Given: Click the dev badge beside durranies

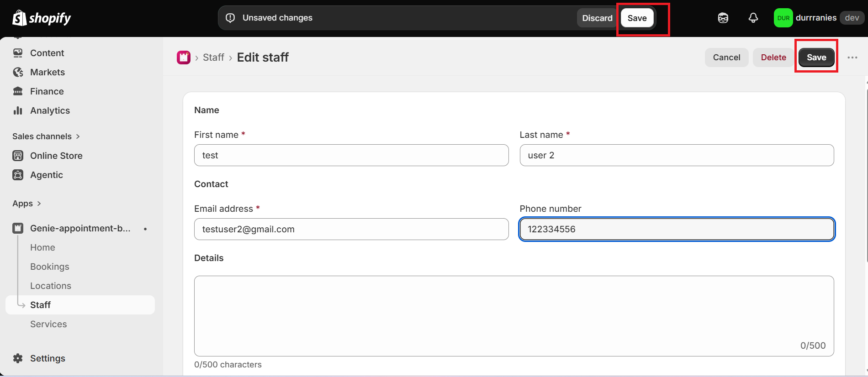Looking at the screenshot, I should [852, 18].
